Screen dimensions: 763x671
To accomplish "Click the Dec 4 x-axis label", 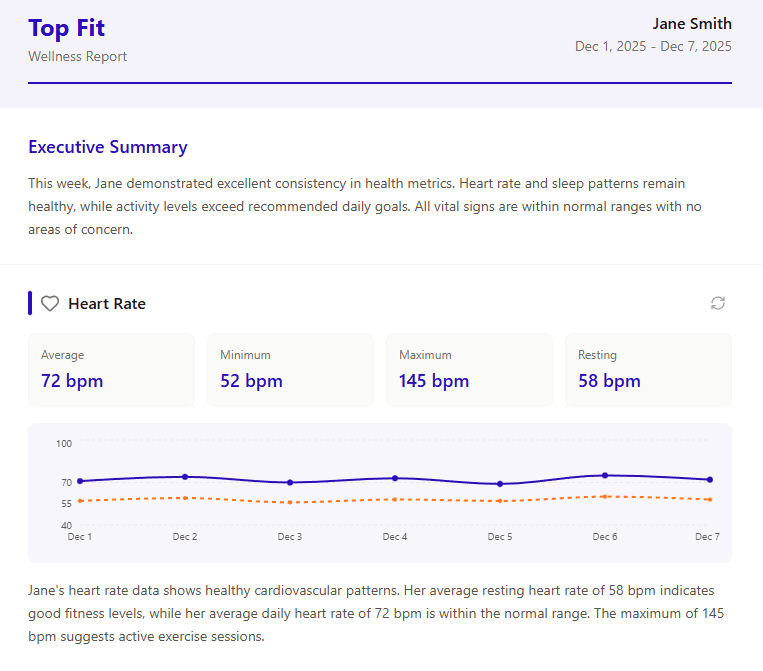I will click(395, 537).
